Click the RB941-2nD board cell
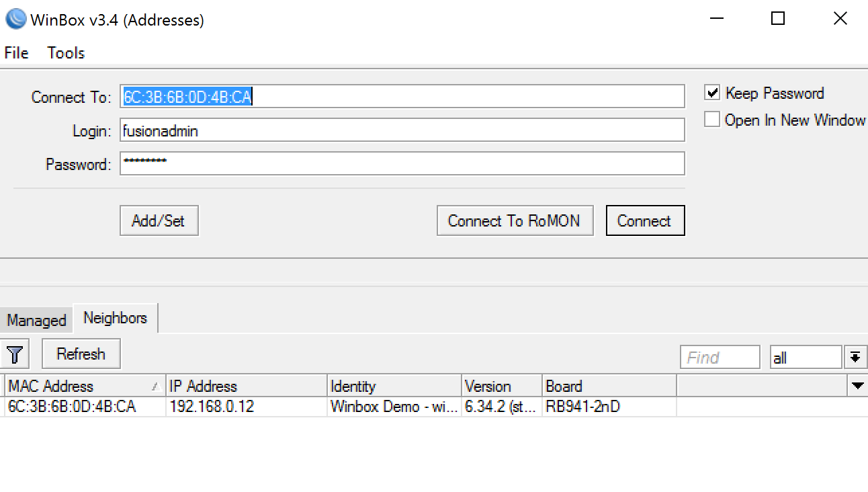Image resolution: width=868 pixels, height=492 pixels. coord(609,407)
